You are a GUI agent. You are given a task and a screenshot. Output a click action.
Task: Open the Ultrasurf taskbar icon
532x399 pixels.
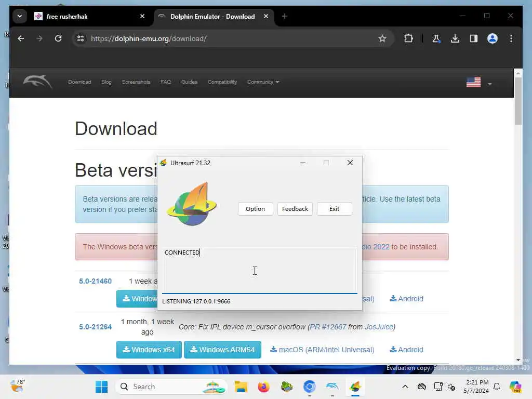click(x=355, y=387)
